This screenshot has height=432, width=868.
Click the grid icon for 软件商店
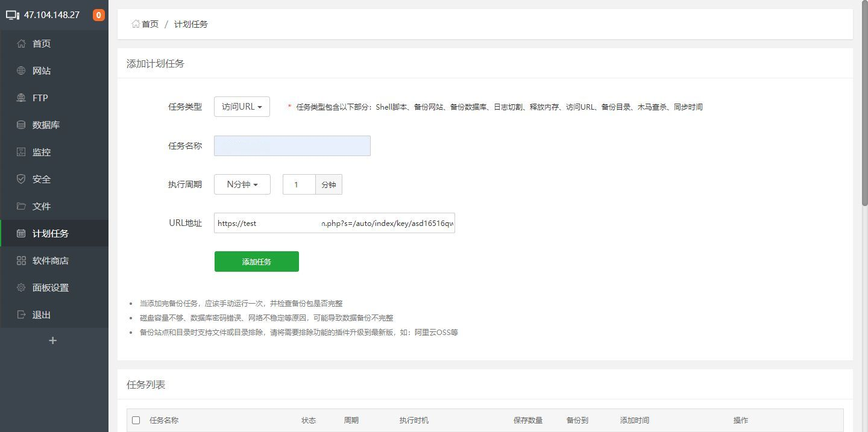21,260
